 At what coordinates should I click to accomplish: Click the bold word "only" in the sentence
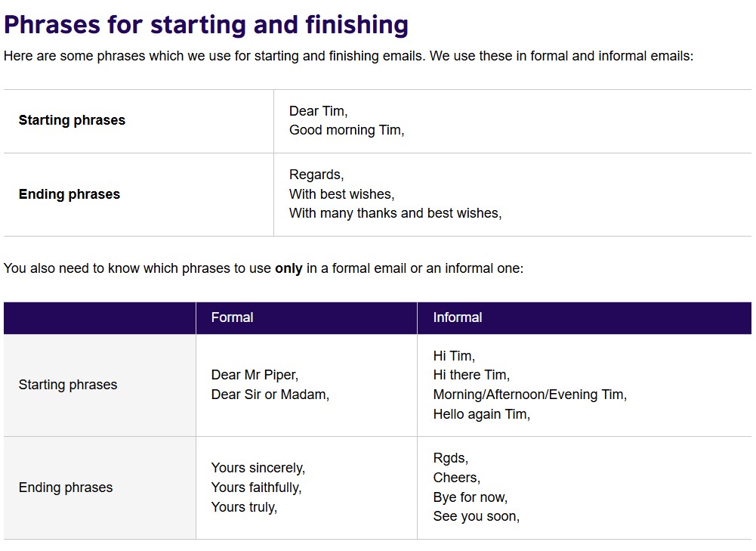tap(289, 268)
